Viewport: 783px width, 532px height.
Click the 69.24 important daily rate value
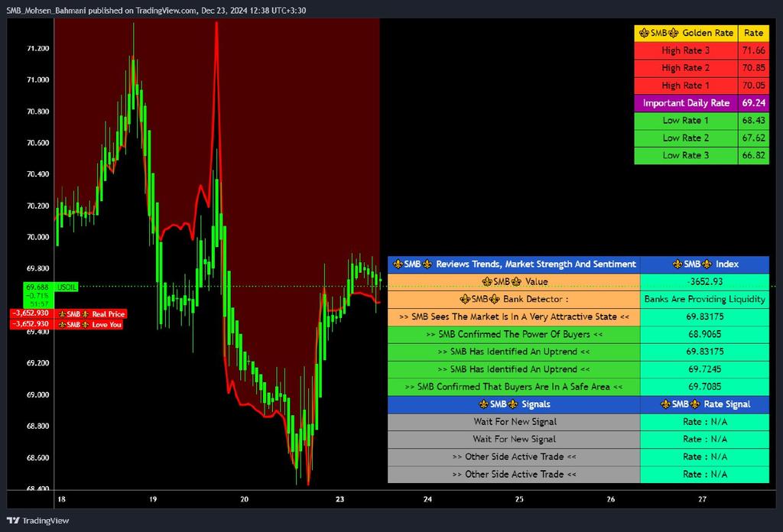tap(753, 102)
